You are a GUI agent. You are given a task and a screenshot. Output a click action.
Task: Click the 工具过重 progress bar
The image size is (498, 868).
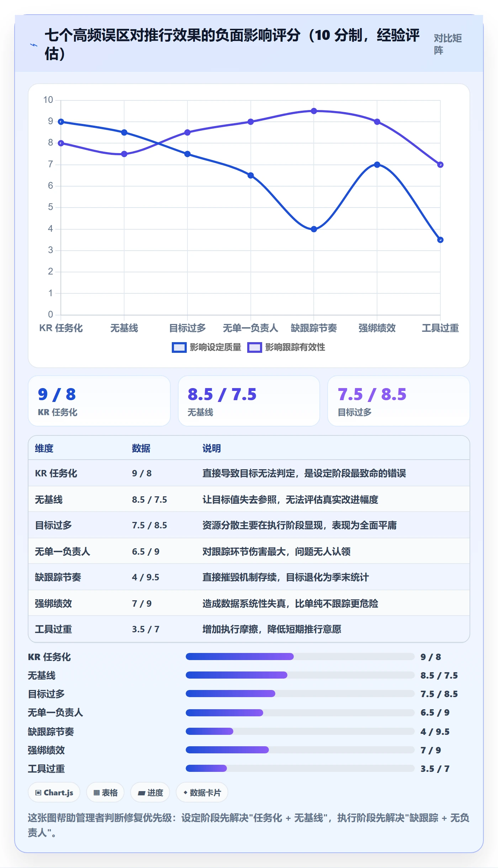click(x=300, y=768)
